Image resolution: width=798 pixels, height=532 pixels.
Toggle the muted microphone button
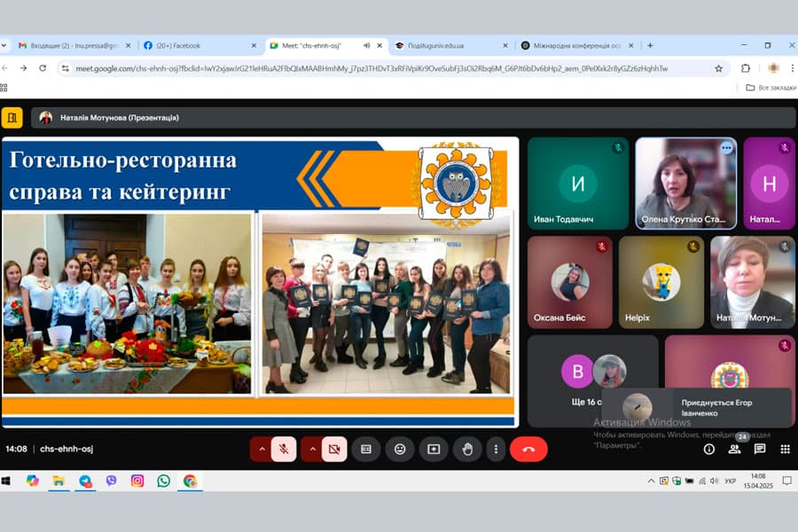click(x=284, y=449)
